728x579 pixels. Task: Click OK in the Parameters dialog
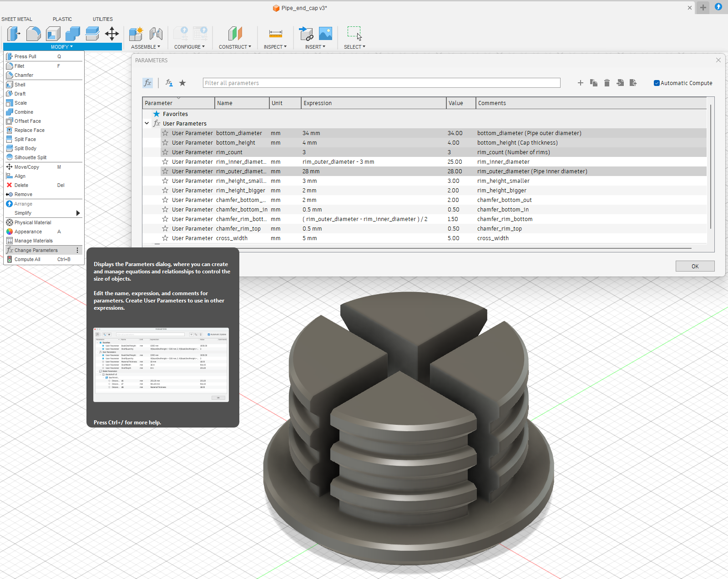click(x=695, y=266)
